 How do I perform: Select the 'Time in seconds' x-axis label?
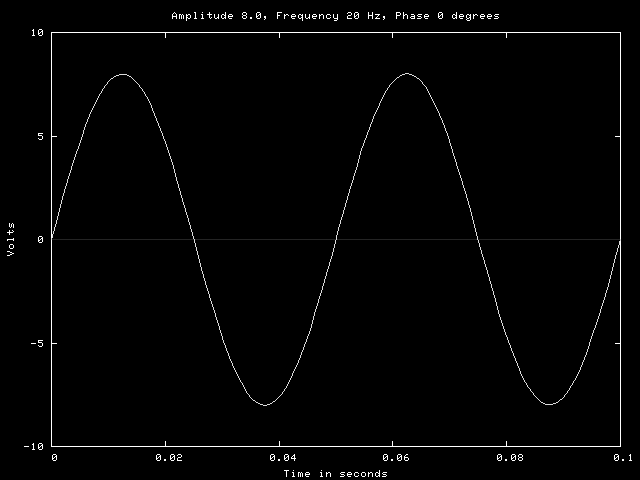335,473
